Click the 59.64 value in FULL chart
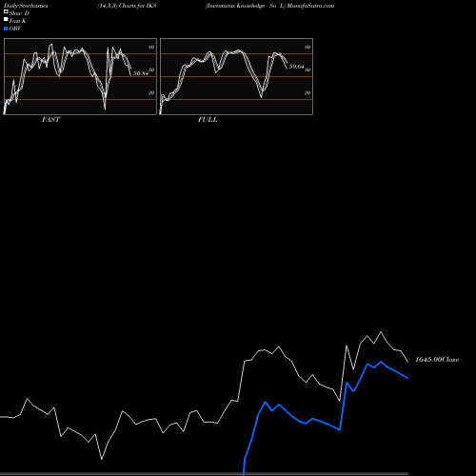The width and height of the screenshot is (476, 476). [x=297, y=67]
